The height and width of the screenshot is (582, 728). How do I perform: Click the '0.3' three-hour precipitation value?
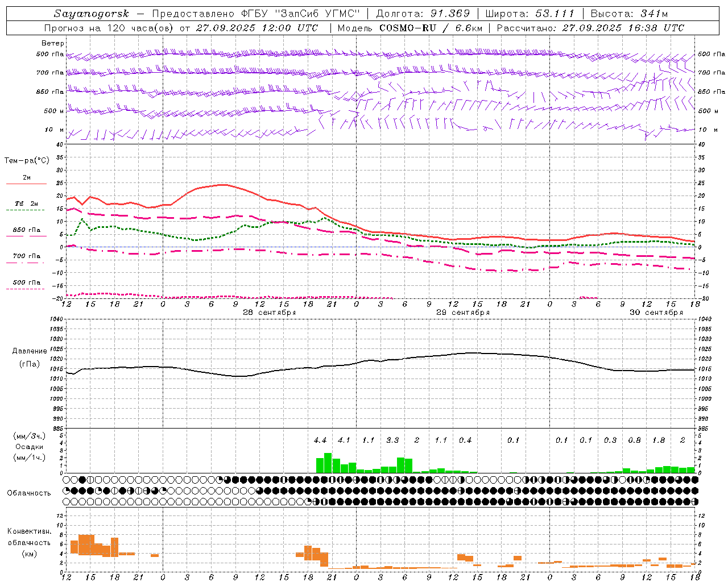click(610, 440)
